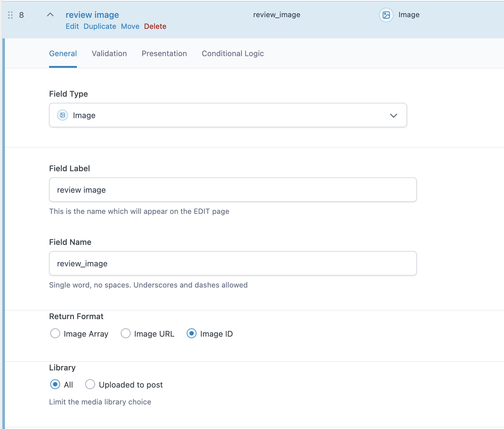This screenshot has height=429, width=504.
Task: Click the Image icon inside Field Type box
Action: 63,115
